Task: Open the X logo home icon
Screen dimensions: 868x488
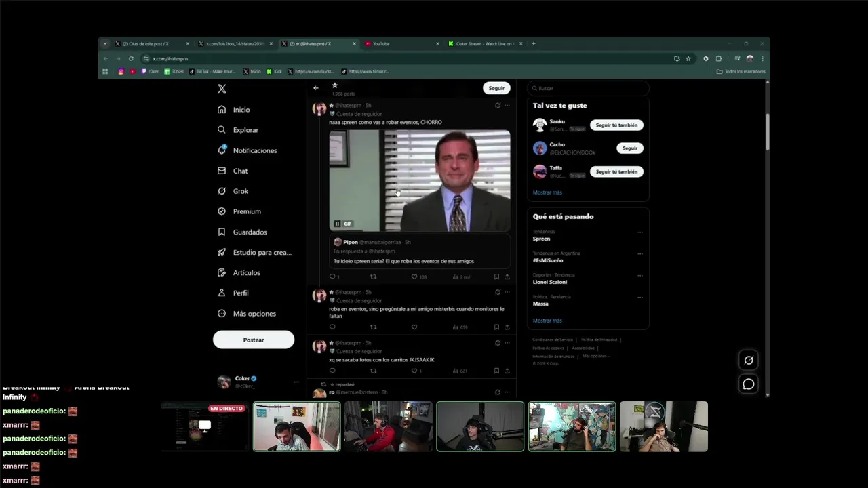Action: 222,89
